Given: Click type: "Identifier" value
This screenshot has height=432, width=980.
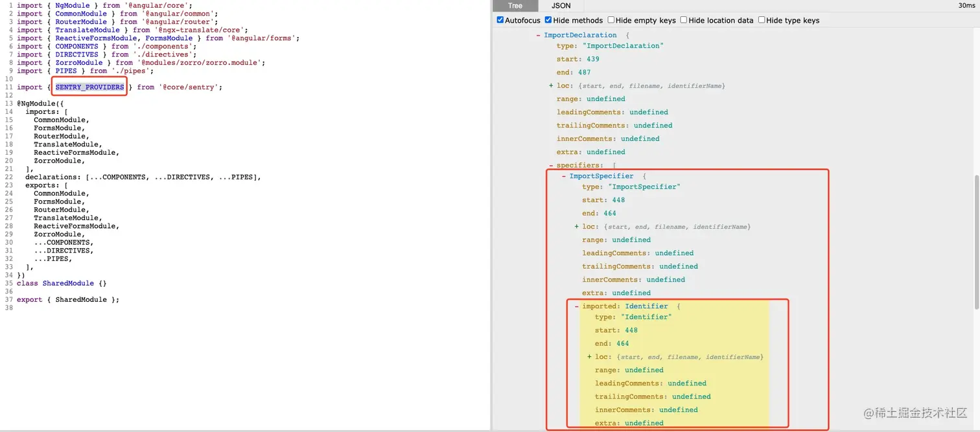Looking at the screenshot, I should click(646, 317).
